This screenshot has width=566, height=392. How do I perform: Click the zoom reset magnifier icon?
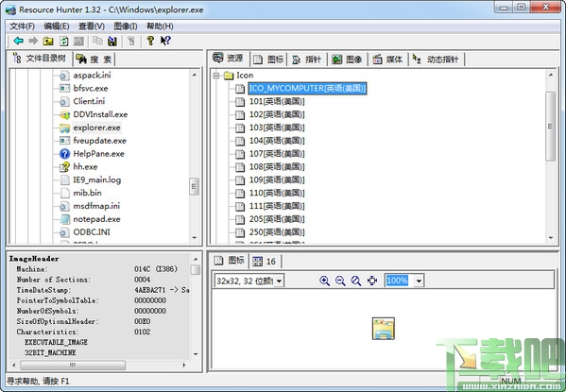pos(356,281)
